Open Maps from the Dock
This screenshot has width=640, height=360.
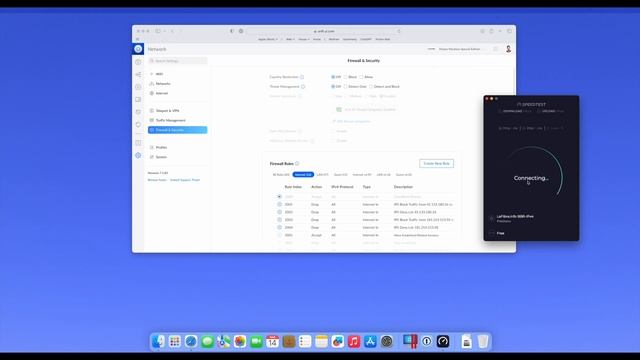[224, 341]
